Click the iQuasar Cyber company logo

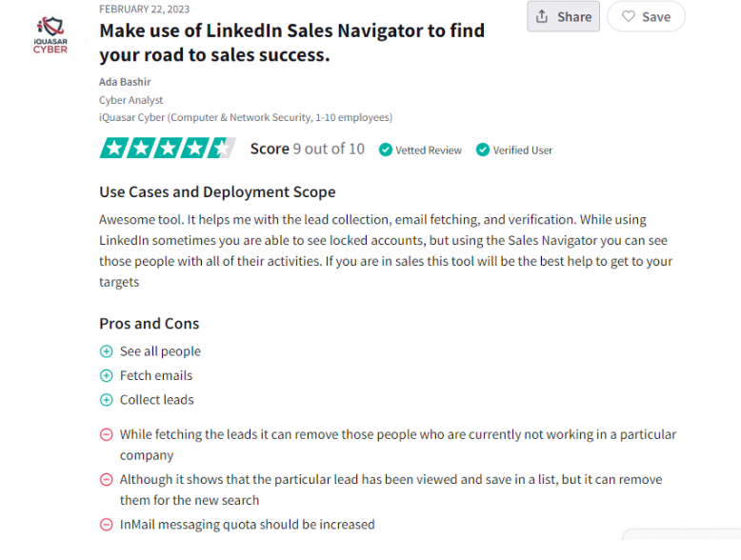[x=50, y=35]
